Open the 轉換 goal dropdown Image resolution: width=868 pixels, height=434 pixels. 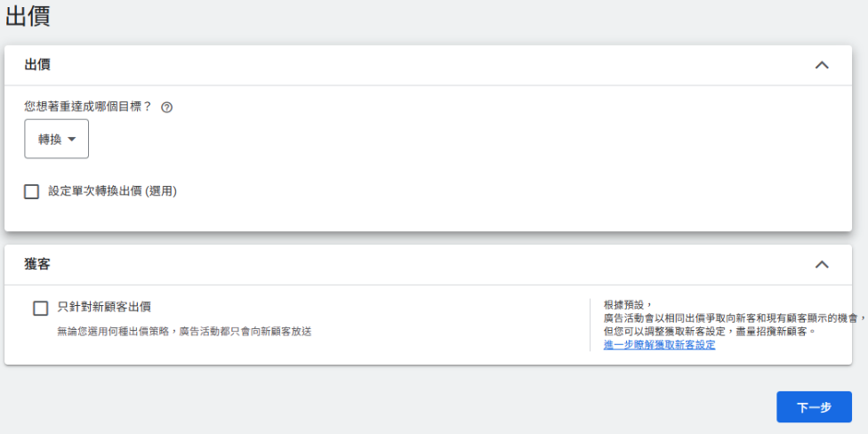[57, 139]
